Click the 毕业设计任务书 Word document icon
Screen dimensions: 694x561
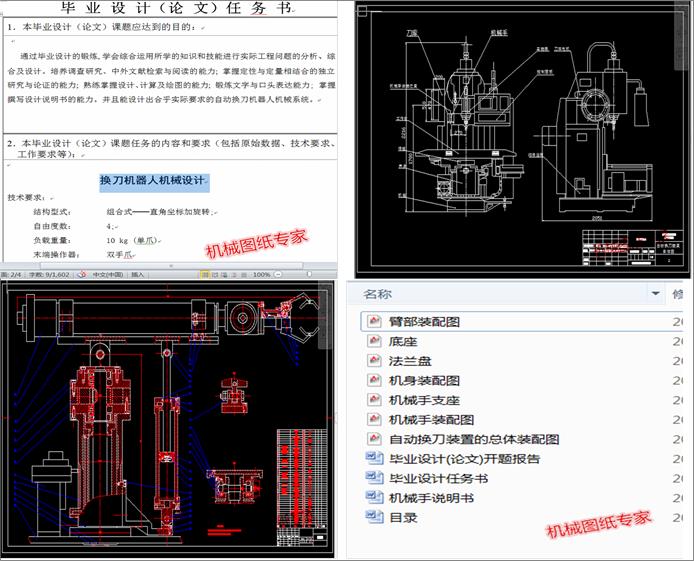coord(374,478)
